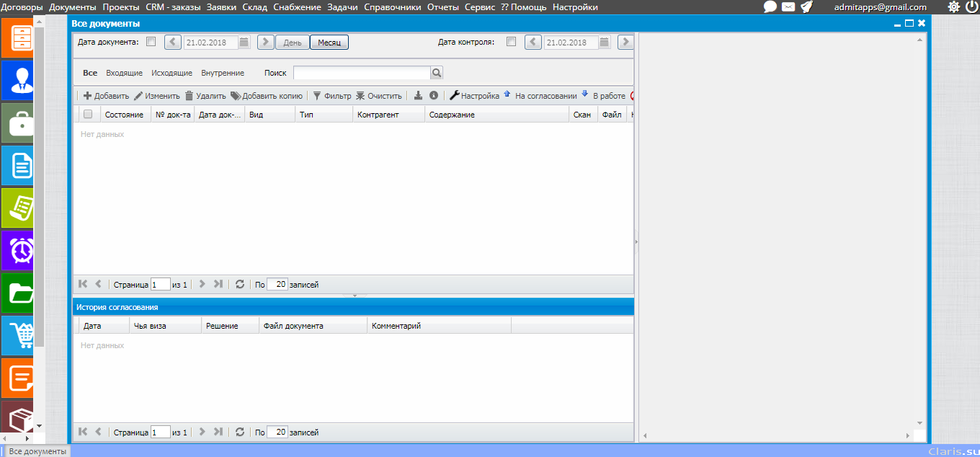The width and height of the screenshot is (980, 457).
Task: Open the bell notifications icon
Action: [807, 6]
